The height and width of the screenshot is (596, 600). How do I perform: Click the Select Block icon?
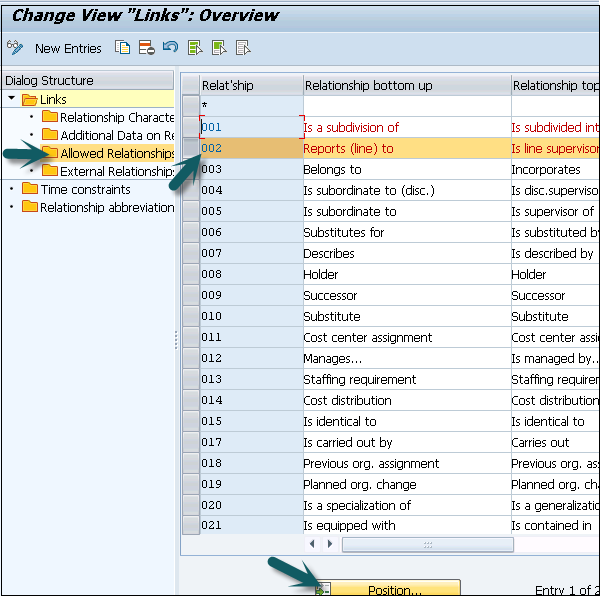(219, 48)
